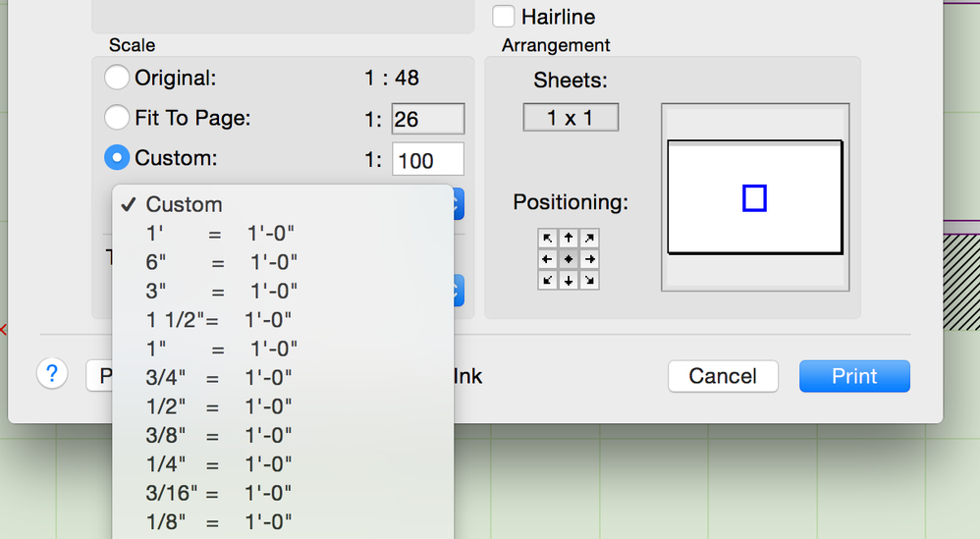The height and width of the screenshot is (539, 980).
Task: Center the print with the middle positioning button
Action: (569, 259)
